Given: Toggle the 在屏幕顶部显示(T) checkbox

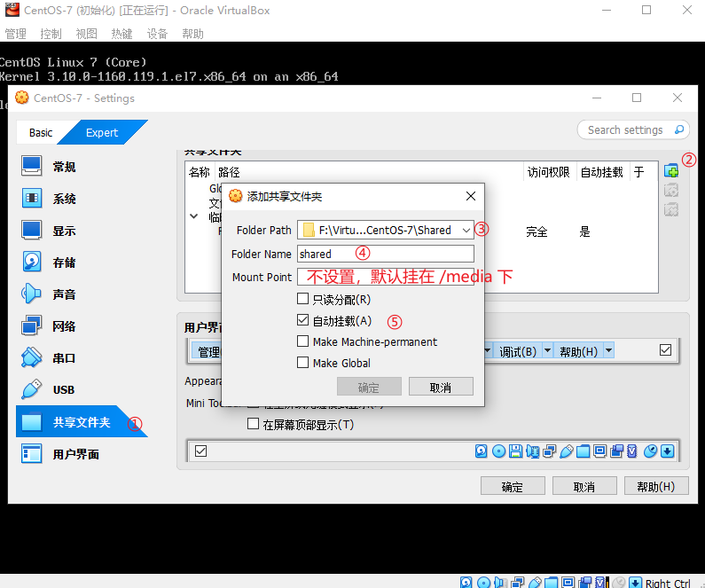Looking at the screenshot, I should pos(253,424).
